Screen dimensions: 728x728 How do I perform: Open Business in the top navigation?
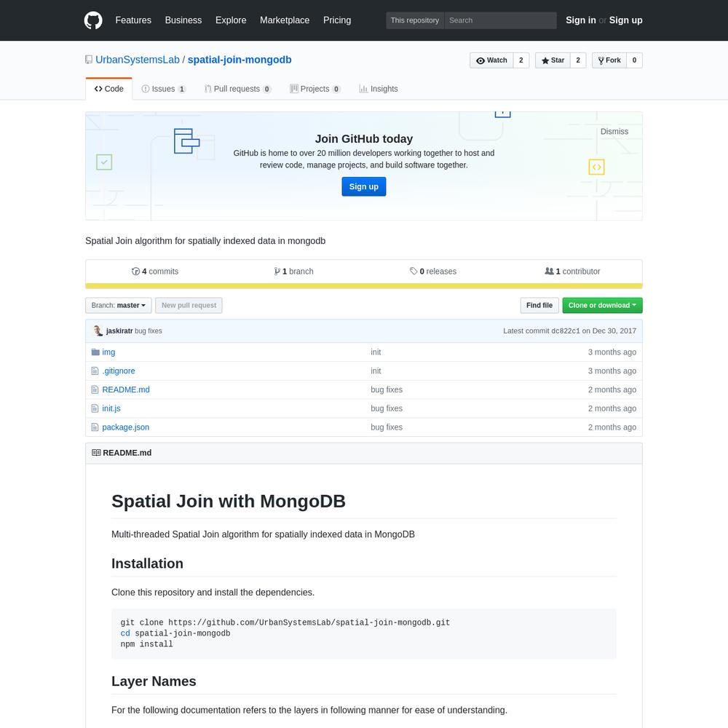[183, 20]
